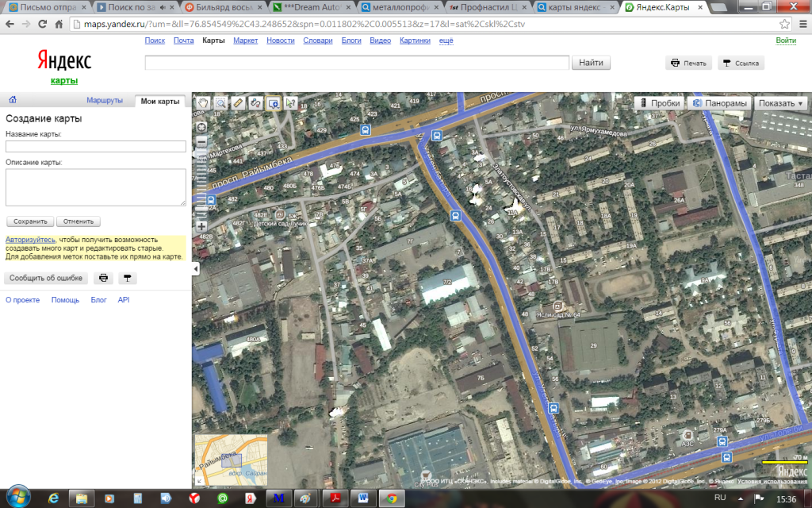Open the Помощь help link
This screenshot has width=812, height=508.
tap(65, 299)
